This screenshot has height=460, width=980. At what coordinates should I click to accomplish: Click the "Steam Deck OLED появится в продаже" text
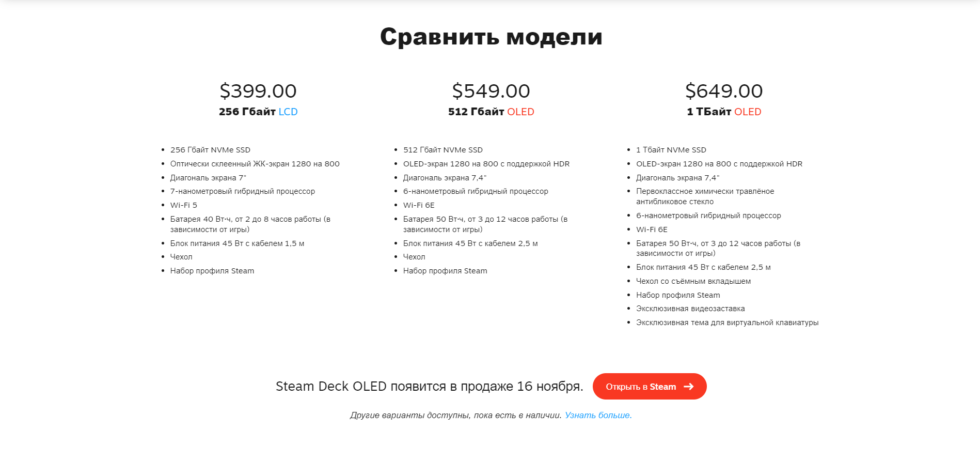[x=429, y=386]
